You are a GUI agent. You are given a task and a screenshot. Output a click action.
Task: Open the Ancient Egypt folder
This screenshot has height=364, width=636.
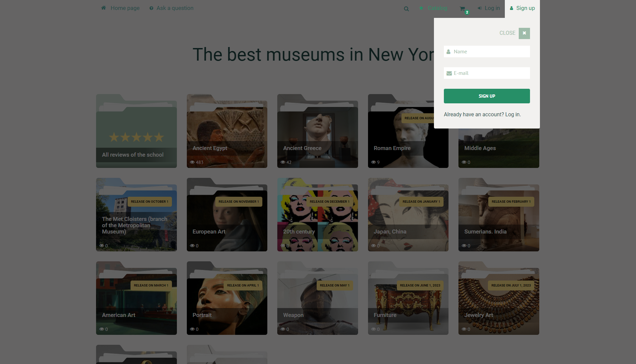(227, 131)
